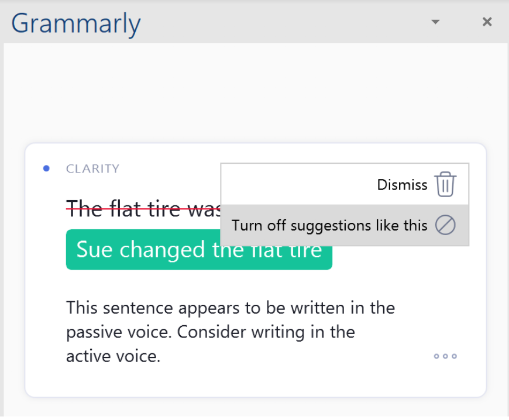Click the blank area above the suggestion card
This screenshot has height=420, width=509.
254,94
